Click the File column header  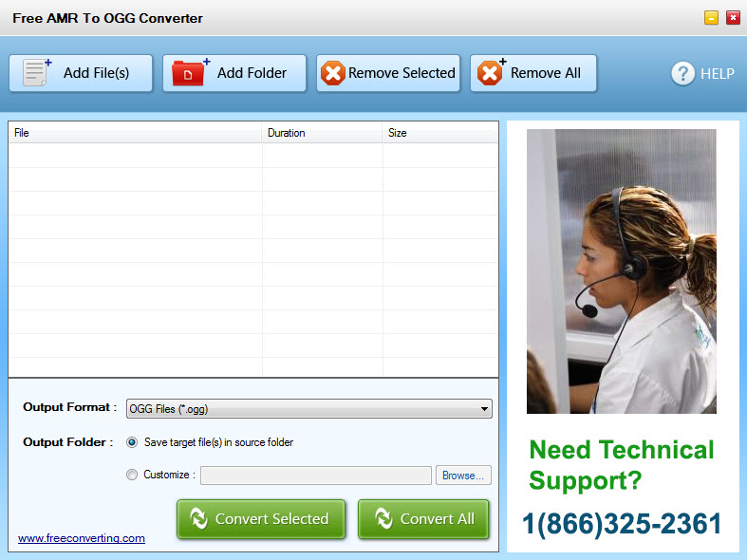(x=135, y=133)
